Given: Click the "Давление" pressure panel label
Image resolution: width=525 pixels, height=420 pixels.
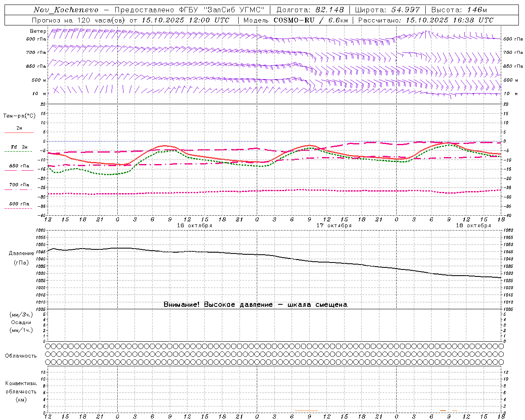Looking at the screenshot, I should coord(21,253).
